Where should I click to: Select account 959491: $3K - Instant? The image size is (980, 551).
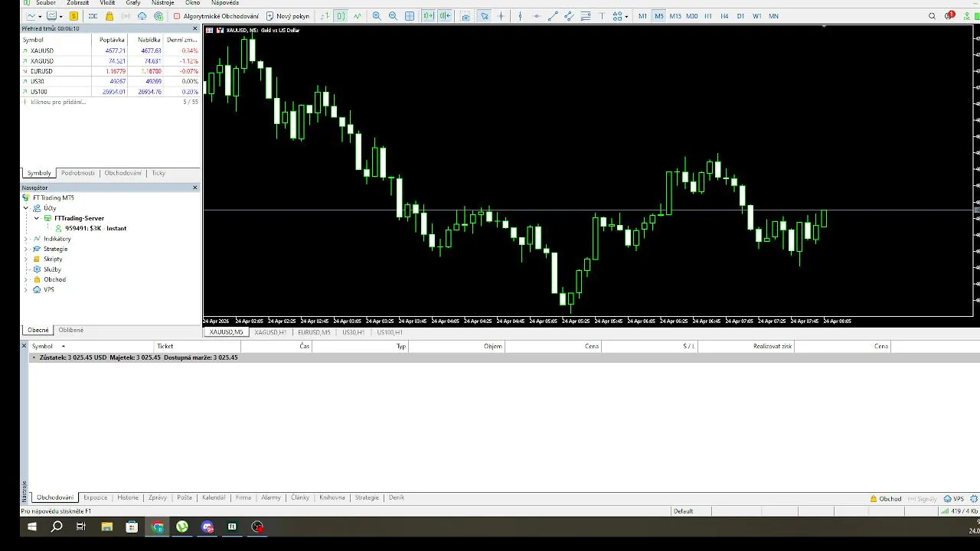pos(96,228)
